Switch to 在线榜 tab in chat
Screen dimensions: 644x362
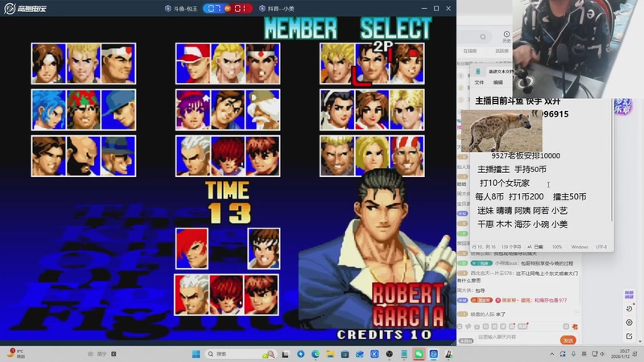470,51
